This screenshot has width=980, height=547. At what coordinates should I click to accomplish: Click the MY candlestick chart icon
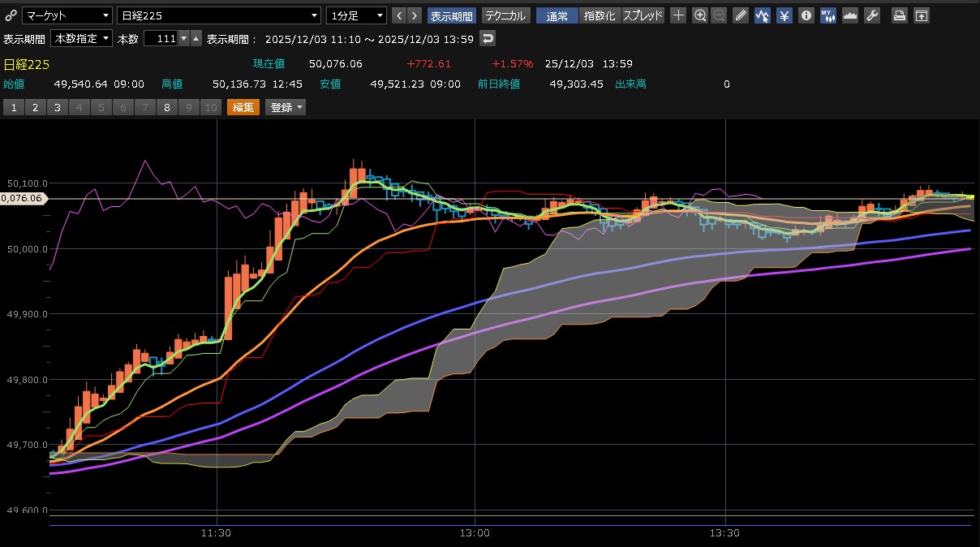pos(827,15)
